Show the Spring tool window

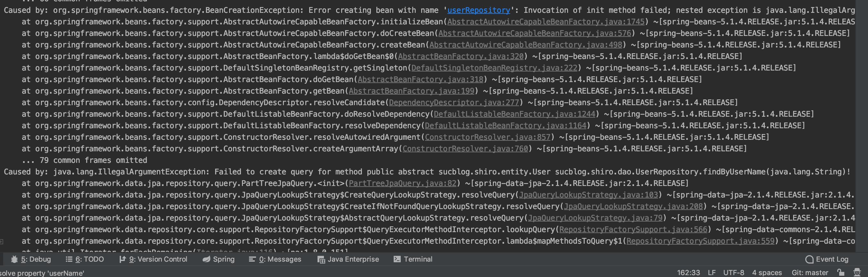[x=218, y=259]
